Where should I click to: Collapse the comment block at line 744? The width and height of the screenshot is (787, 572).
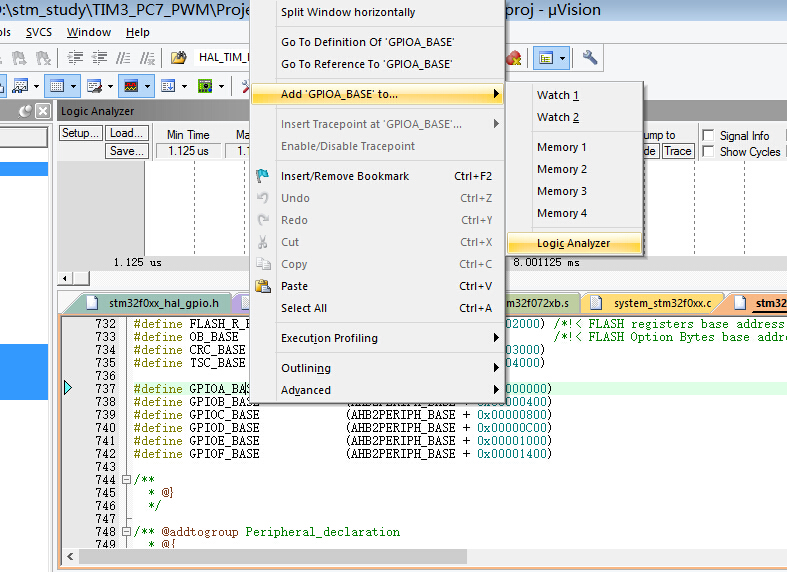pos(126,480)
